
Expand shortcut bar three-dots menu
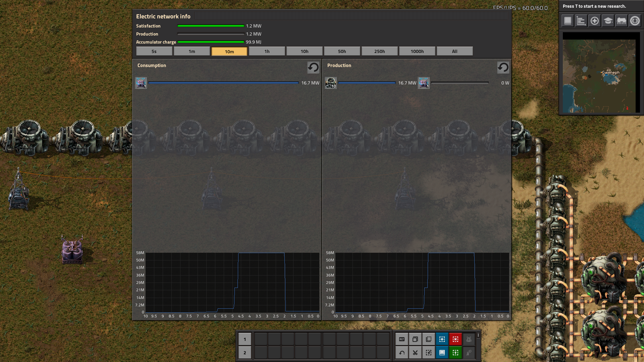[x=478, y=335]
